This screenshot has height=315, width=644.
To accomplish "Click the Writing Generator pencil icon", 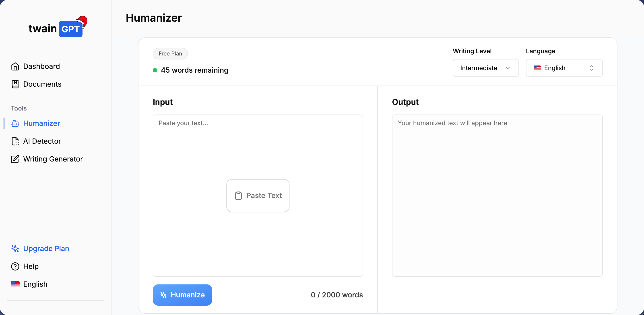I will [15, 159].
